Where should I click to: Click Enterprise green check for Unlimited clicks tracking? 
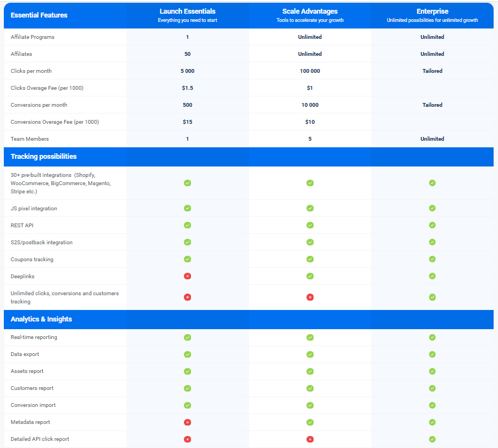(x=432, y=297)
